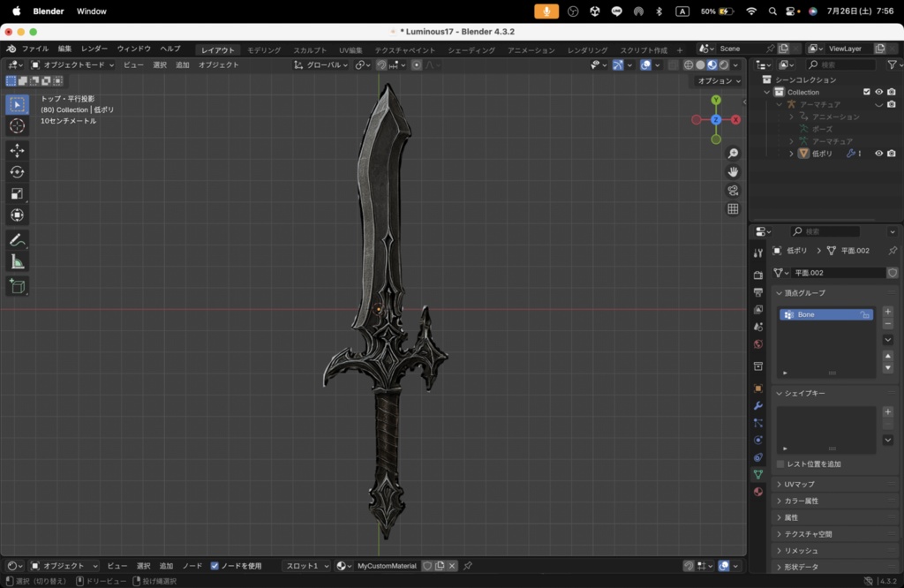
Task: Hide the 低ポリ object using its eye icon
Action: (879, 153)
